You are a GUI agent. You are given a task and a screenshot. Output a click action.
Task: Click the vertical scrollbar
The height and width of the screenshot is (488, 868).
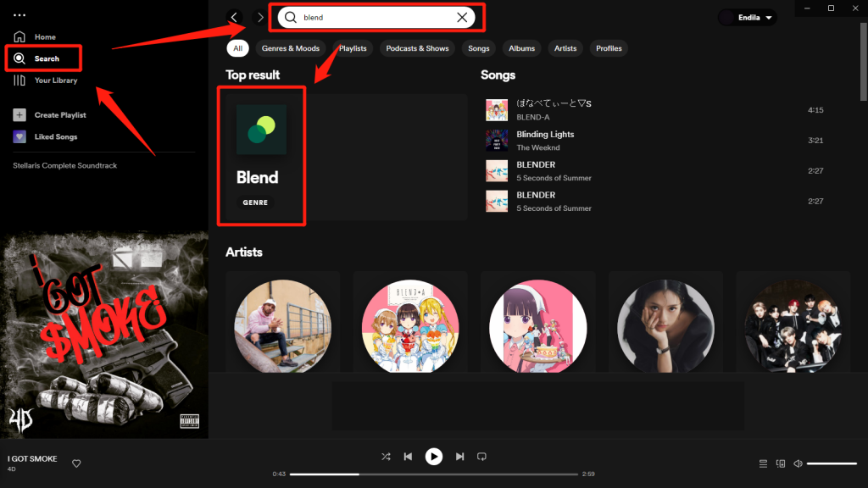[864, 62]
